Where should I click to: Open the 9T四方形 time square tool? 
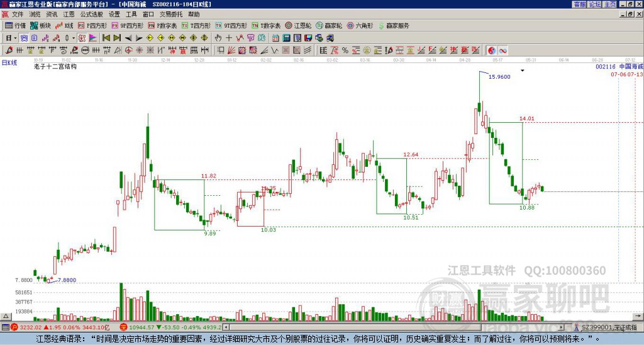(x=231, y=25)
